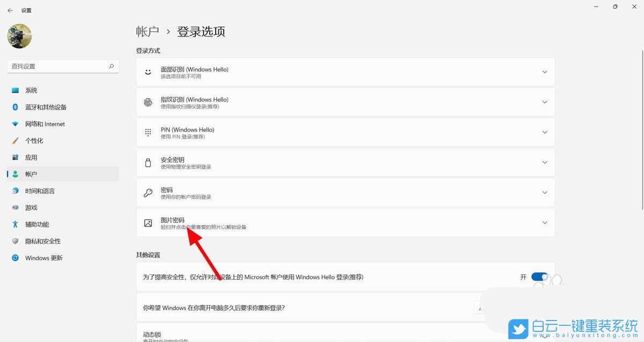Open 蓝牙和其他设备 in the sidebar
This screenshot has width=644, height=342.
click(x=45, y=107)
